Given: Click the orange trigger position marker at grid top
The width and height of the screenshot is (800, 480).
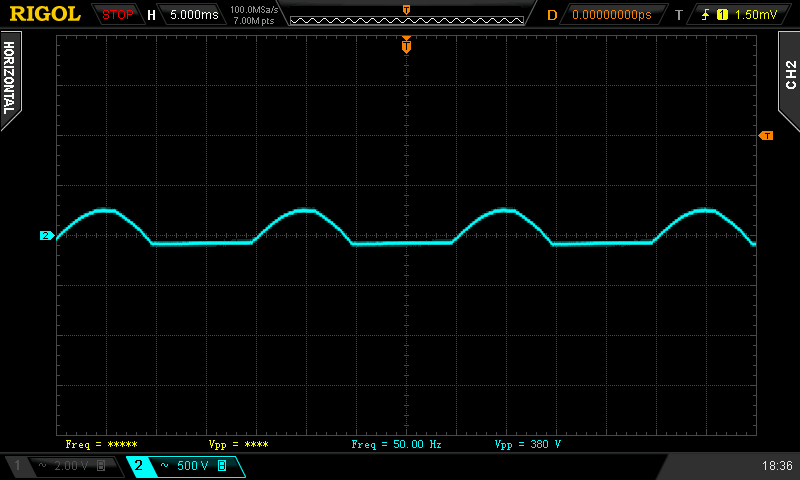Looking at the screenshot, I should (x=406, y=44).
